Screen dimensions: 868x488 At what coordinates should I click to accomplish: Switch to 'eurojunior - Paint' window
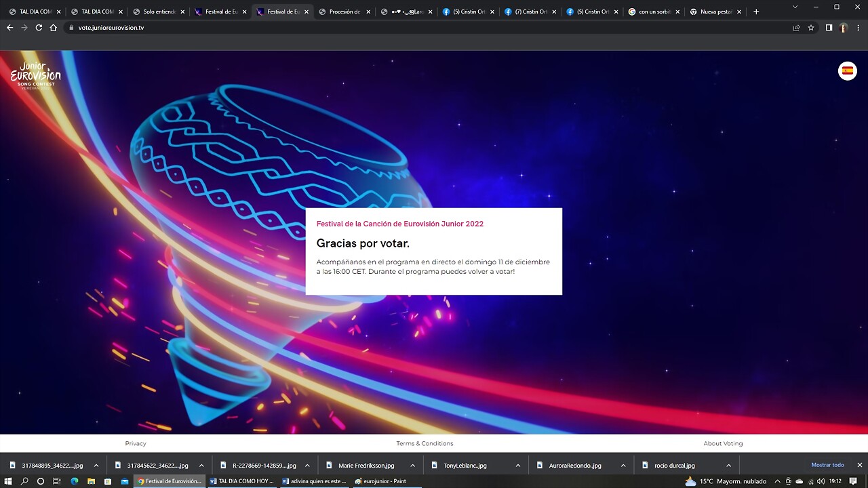(x=387, y=481)
